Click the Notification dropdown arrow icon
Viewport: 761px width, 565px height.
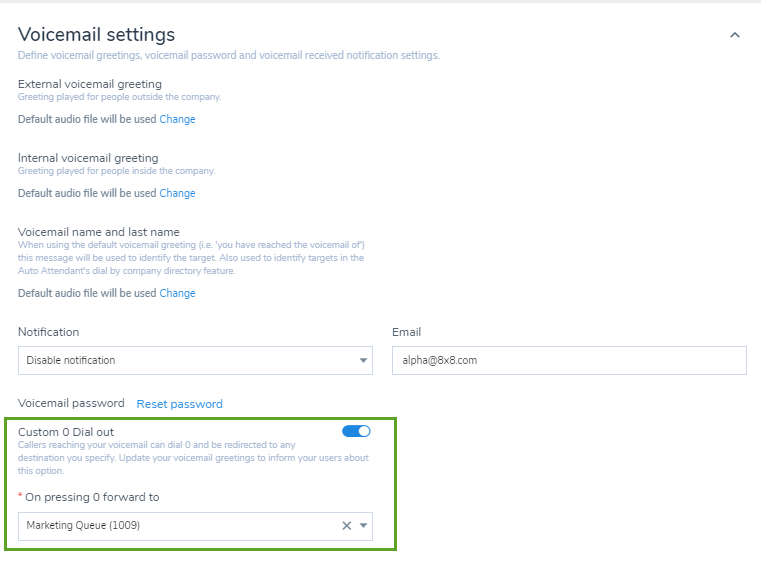point(363,360)
